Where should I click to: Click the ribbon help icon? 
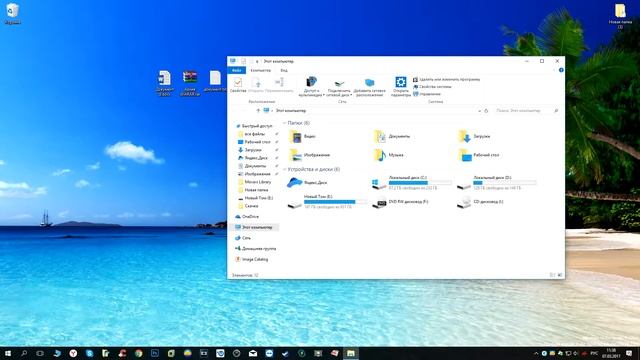click(561, 70)
